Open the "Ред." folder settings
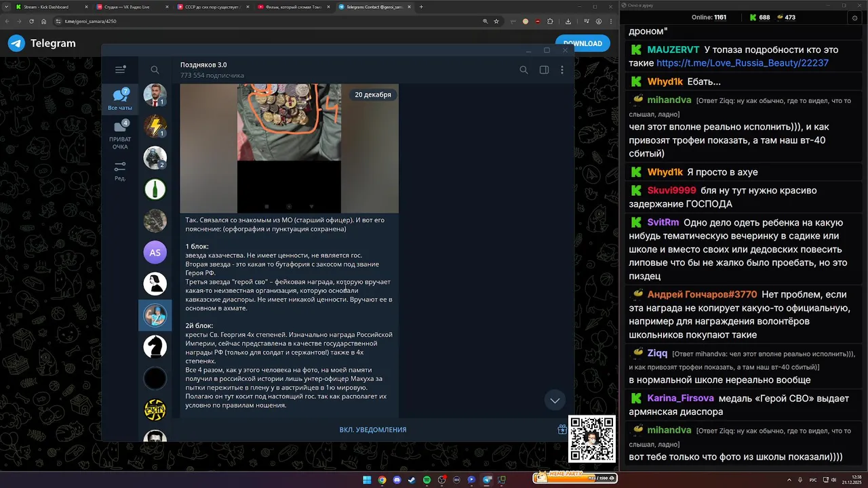The width and height of the screenshot is (868, 488). click(120, 171)
